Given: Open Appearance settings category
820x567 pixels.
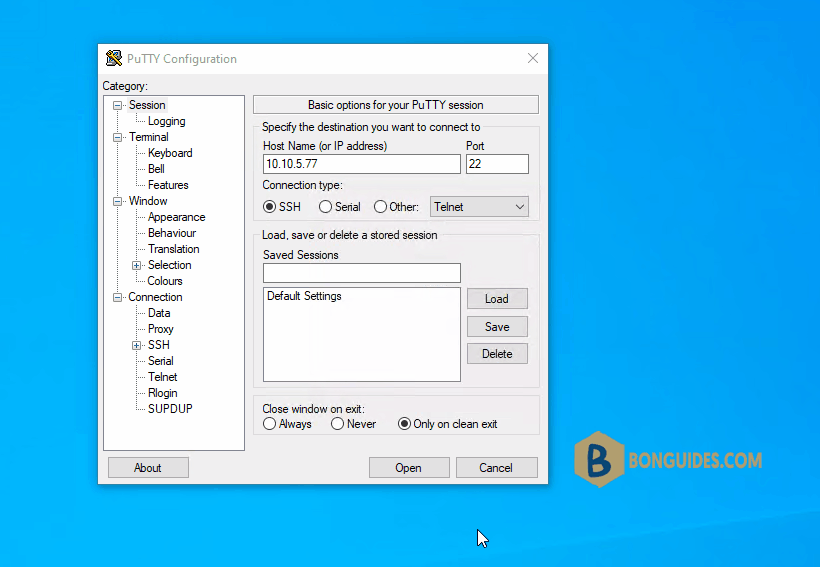Looking at the screenshot, I should 176,217.
